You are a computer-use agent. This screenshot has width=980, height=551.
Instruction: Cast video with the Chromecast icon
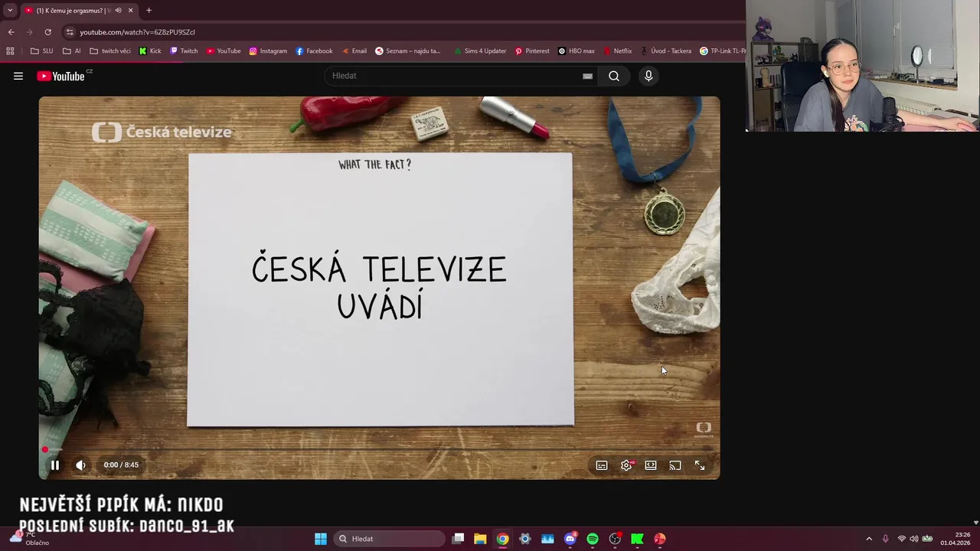tap(675, 465)
